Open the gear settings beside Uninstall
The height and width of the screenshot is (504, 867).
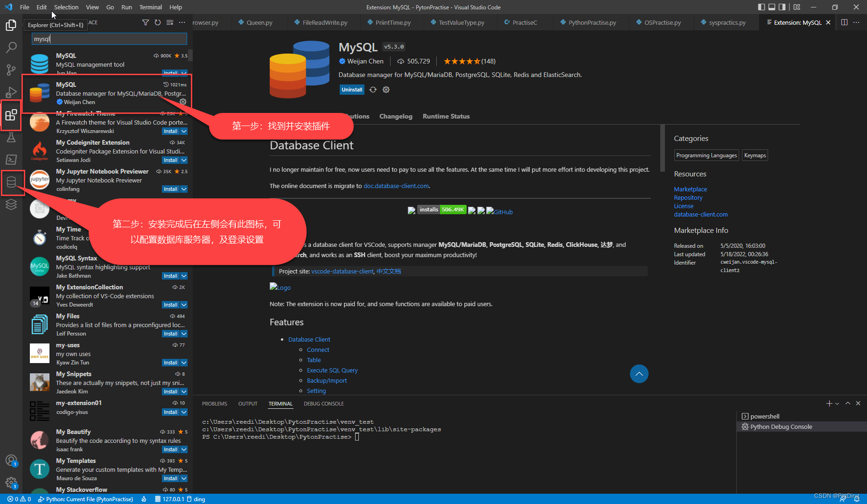tap(386, 90)
